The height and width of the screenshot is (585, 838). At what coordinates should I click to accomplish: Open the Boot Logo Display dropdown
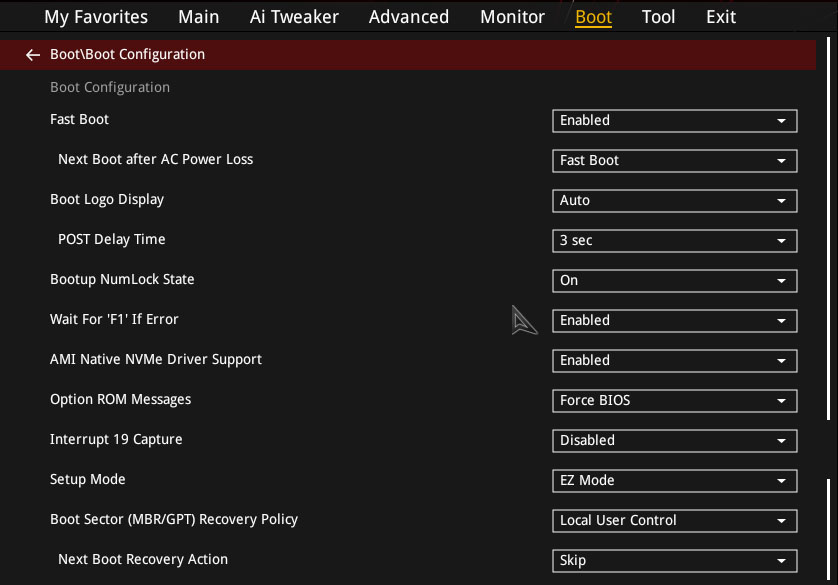674,201
